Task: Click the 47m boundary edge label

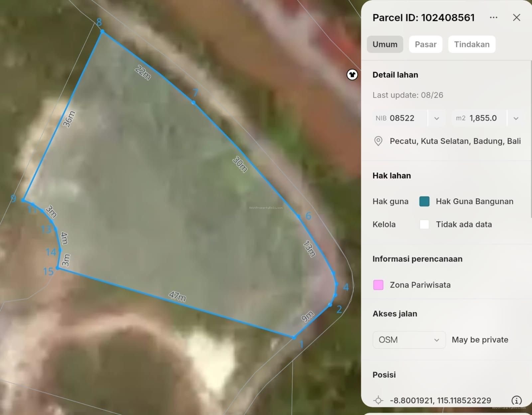Action: tap(177, 296)
